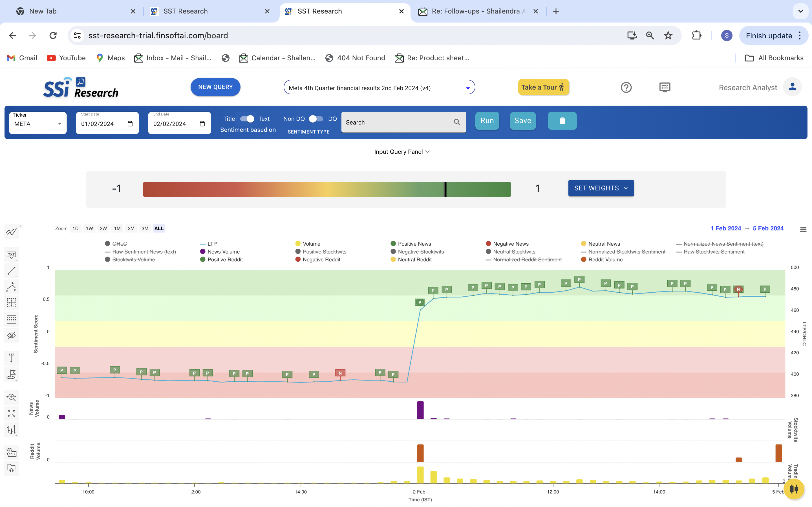Click the flag marker tool icon

coord(11,374)
